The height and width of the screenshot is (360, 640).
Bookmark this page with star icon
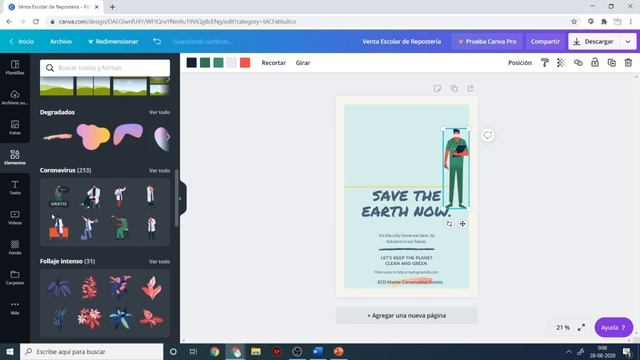tap(574, 22)
